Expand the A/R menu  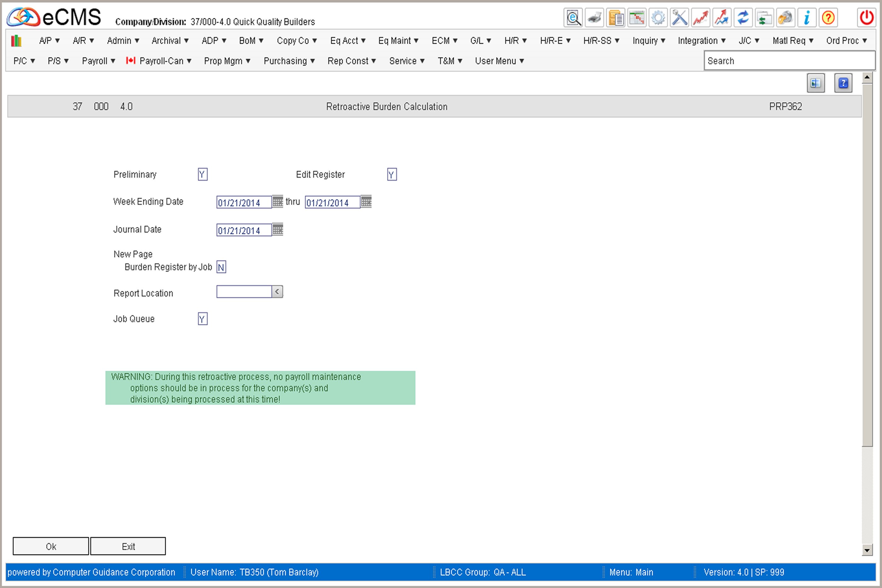click(83, 41)
